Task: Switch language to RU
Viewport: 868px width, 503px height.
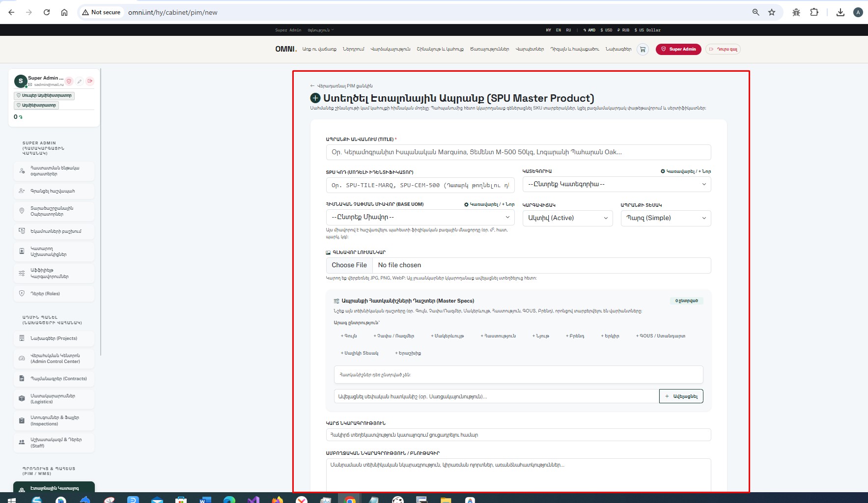Action: [568, 30]
